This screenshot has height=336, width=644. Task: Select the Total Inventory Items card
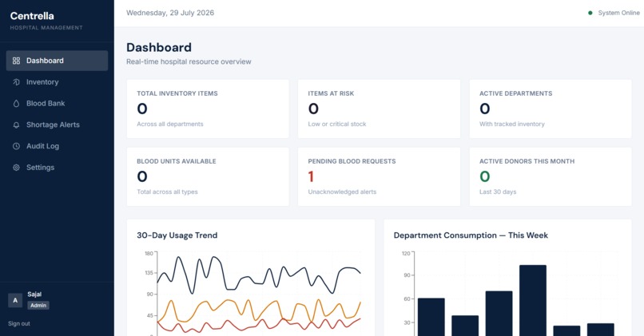pyautogui.click(x=208, y=109)
